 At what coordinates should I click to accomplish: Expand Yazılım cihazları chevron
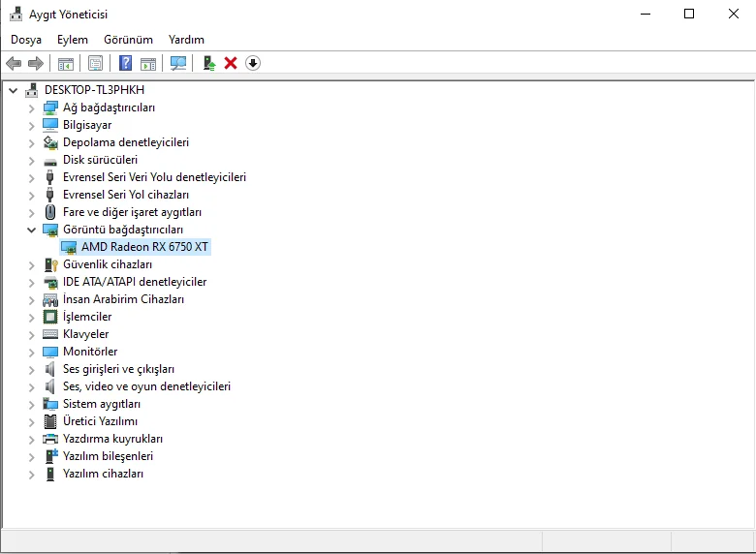click(32, 474)
